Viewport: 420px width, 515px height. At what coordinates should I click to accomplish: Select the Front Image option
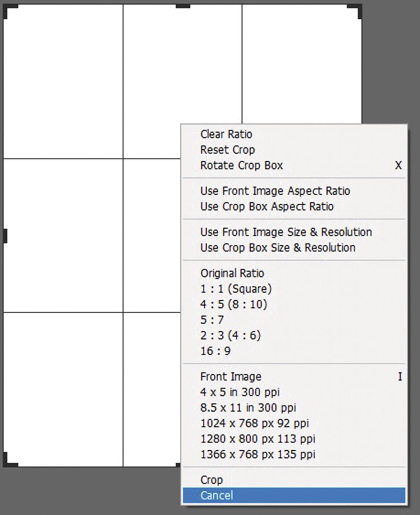click(x=231, y=376)
